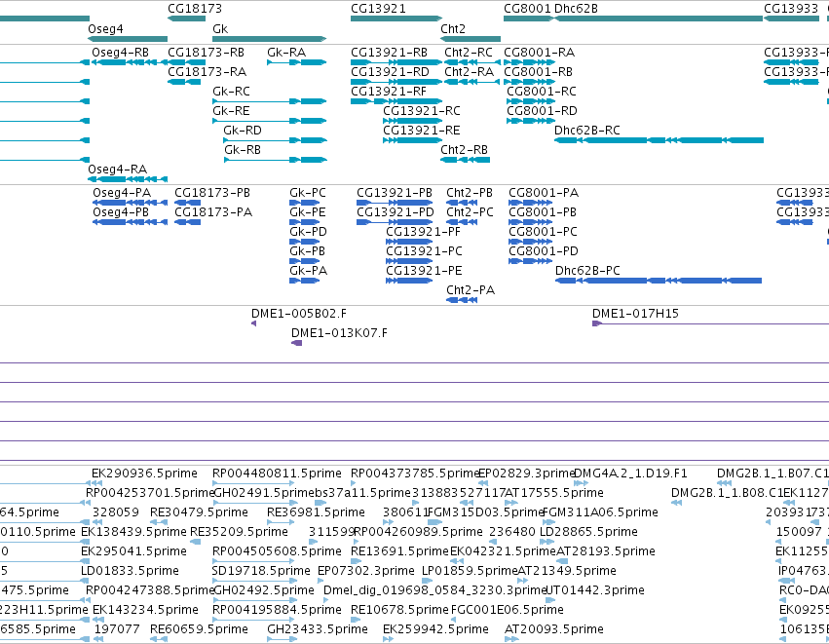Select transcript CG13921-RE
Image resolution: width=829 pixels, height=644 pixels.
[412, 140]
